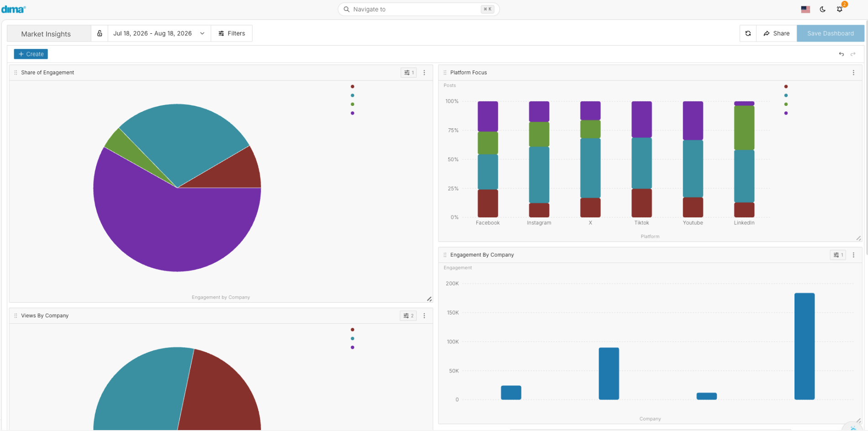Open Share of Engagement more options menu
Screen dimensions: 868x431
(x=424, y=73)
